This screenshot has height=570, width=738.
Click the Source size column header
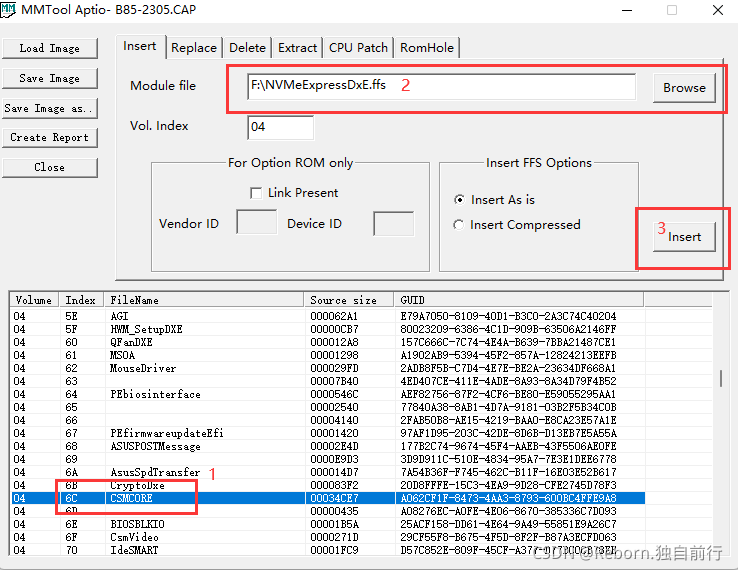click(349, 300)
